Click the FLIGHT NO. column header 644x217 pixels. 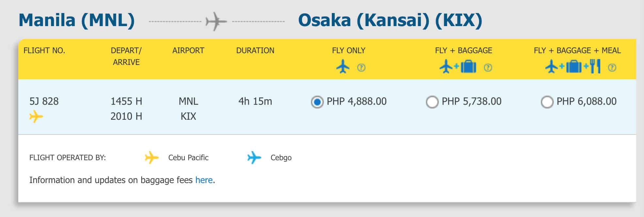(44, 51)
